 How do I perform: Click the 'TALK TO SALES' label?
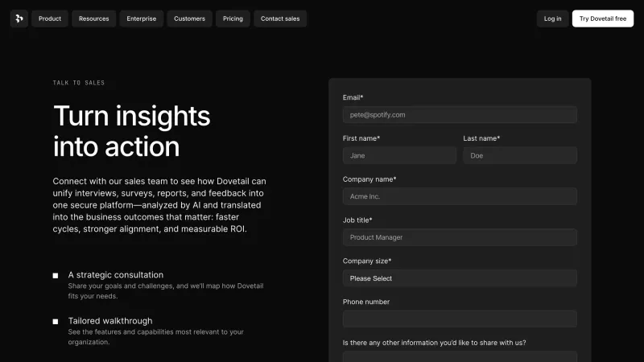79,83
